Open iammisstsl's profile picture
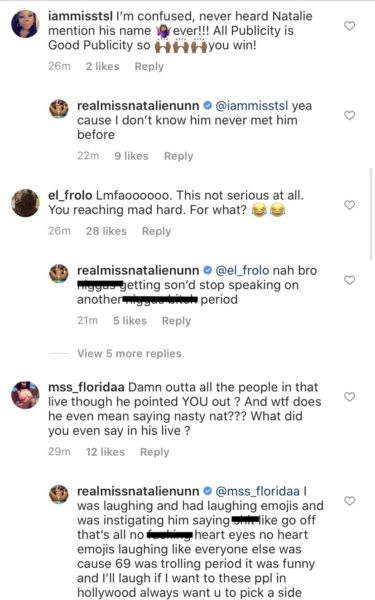The width and height of the screenshot is (375, 600). coord(25,24)
